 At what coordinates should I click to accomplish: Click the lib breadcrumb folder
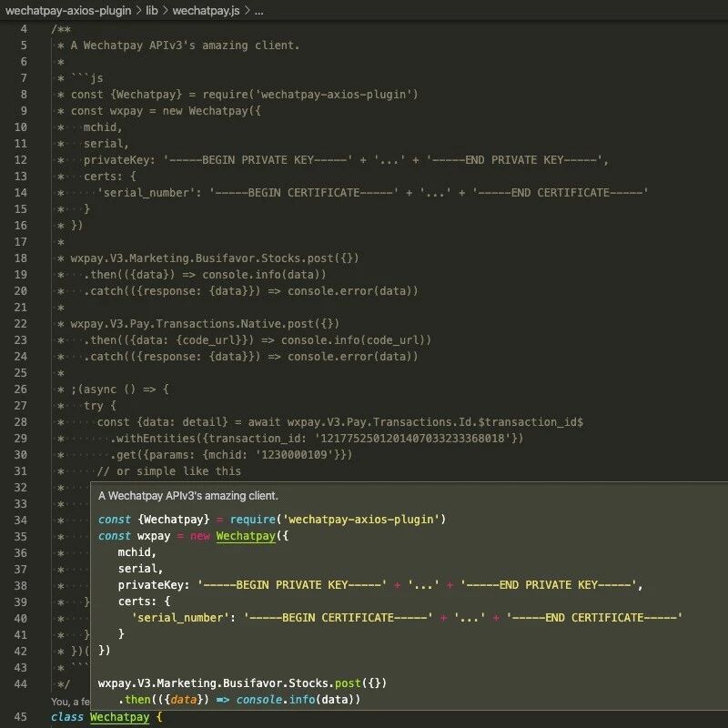point(152,11)
